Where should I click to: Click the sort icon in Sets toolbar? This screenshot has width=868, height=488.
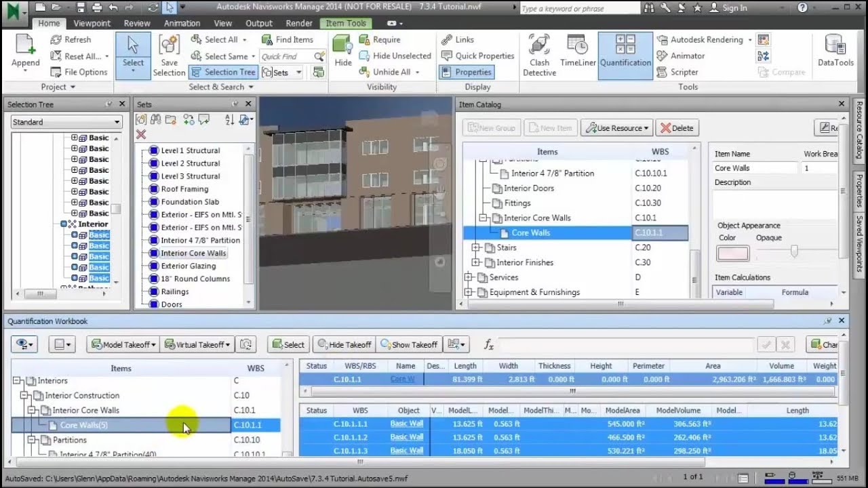(229, 119)
